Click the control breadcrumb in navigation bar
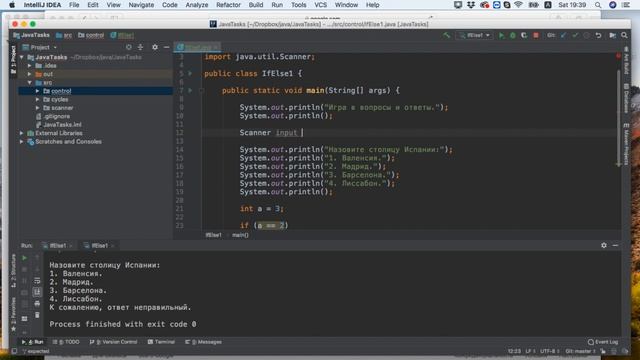This screenshot has height=360, width=640. (x=91, y=36)
